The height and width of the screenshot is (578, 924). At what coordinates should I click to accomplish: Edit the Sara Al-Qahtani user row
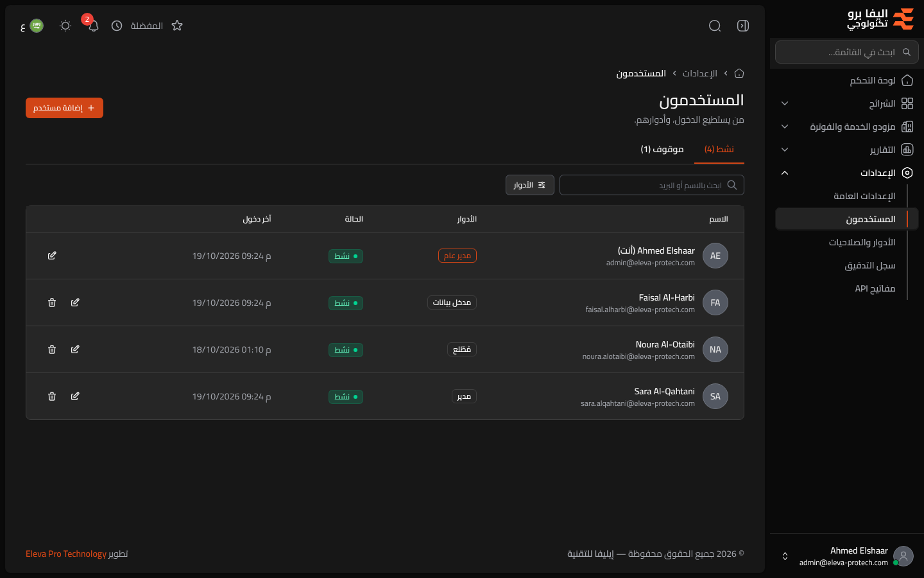tap(75, 396)
